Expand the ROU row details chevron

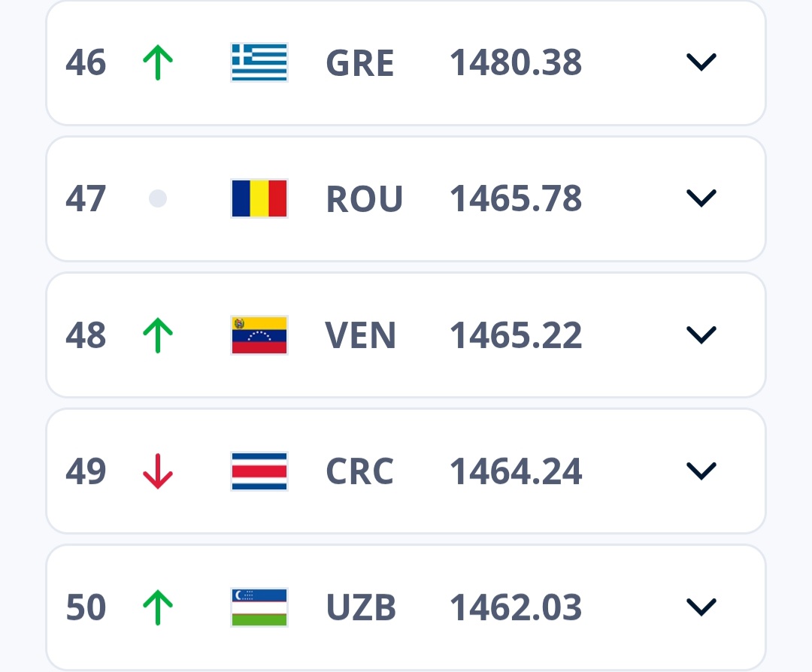coord(701,198)
